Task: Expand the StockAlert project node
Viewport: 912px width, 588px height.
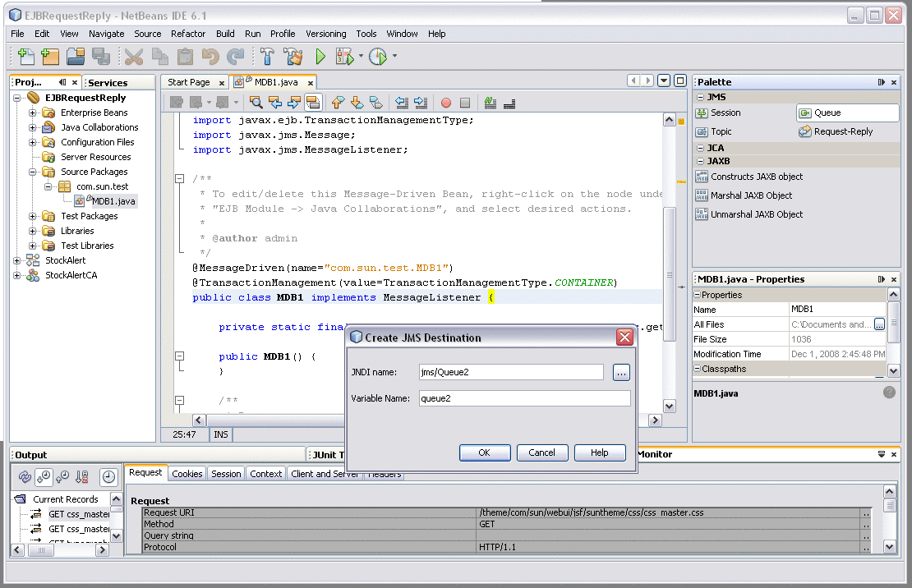Action: (17, 260)
